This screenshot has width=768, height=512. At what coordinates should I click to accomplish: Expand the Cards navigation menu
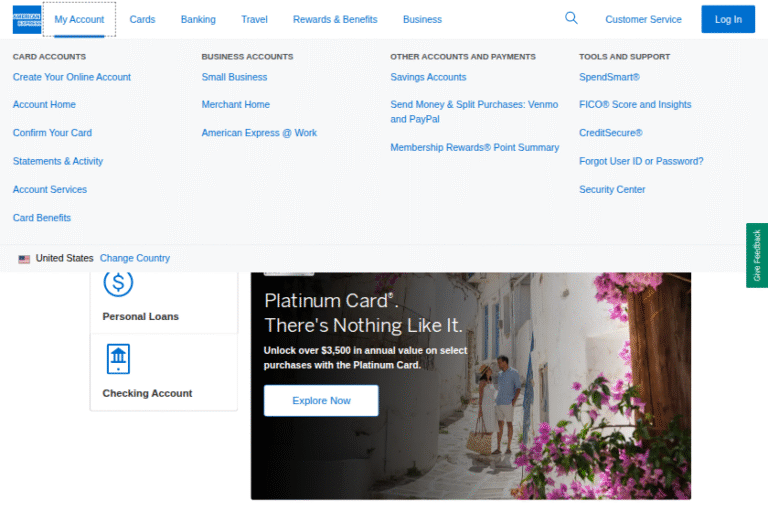(x=142, y=19)
